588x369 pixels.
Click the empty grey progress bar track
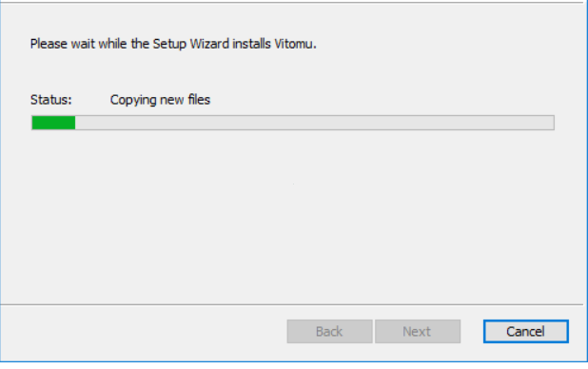(x=315, y=123)
